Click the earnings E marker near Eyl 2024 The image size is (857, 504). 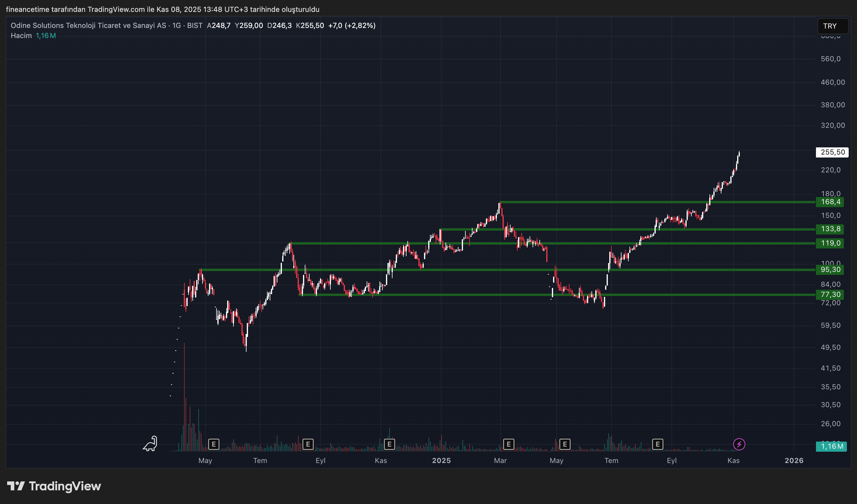307,444
